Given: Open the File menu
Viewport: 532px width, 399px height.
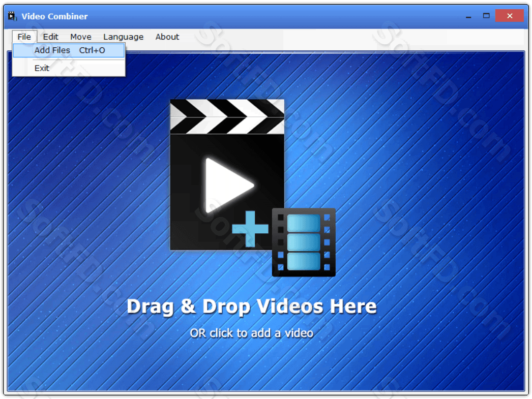Looking at the screenshot, I should (24, 37).
